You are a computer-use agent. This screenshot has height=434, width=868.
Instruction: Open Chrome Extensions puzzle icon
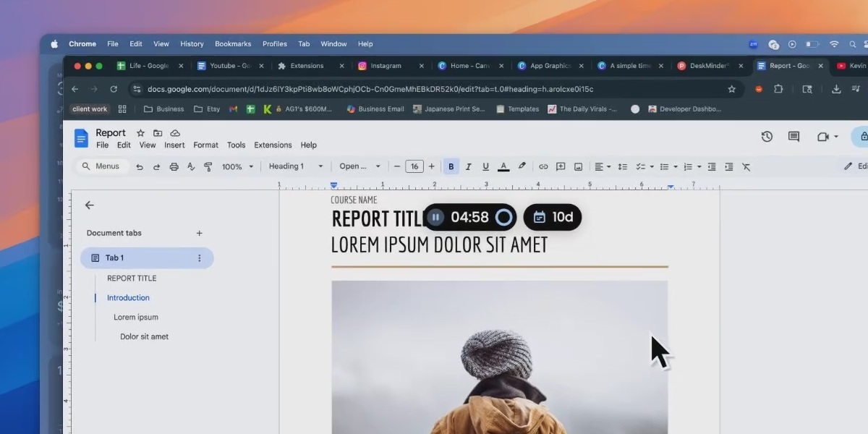(x=778, y=89)
